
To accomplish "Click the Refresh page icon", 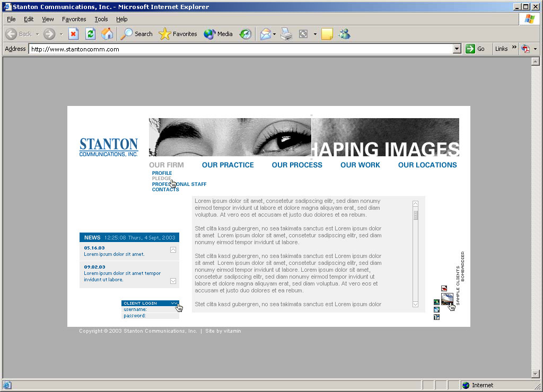I will (90, 34).
